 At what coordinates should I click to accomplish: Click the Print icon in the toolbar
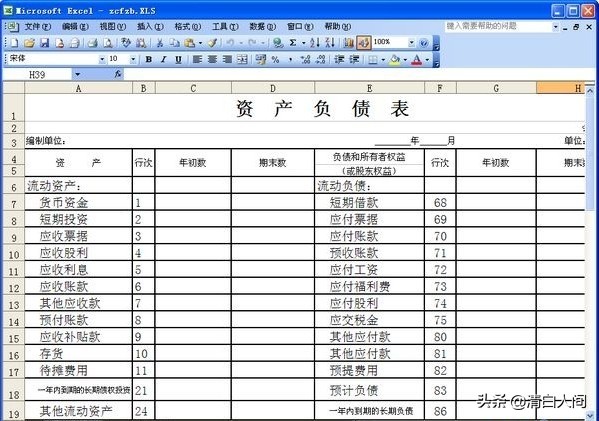[x=92, y=43]
